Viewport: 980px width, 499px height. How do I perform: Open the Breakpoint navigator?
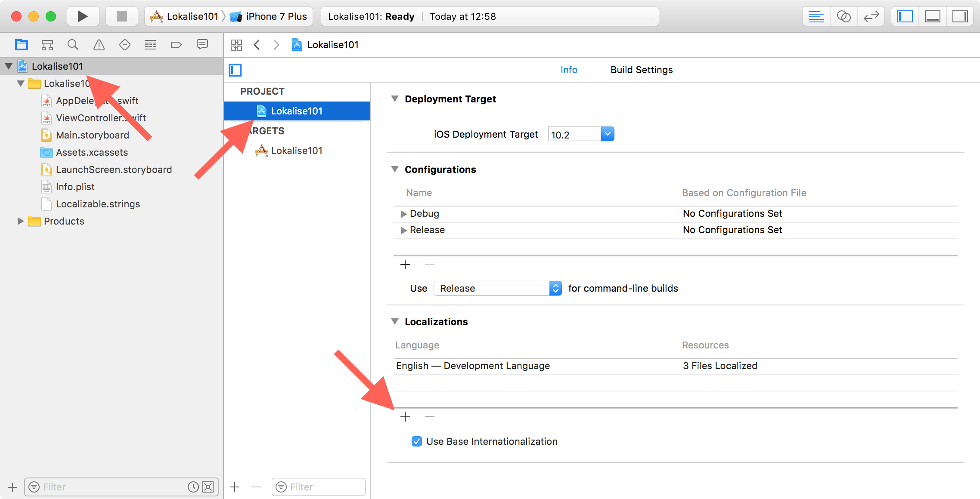click(177, 45)
